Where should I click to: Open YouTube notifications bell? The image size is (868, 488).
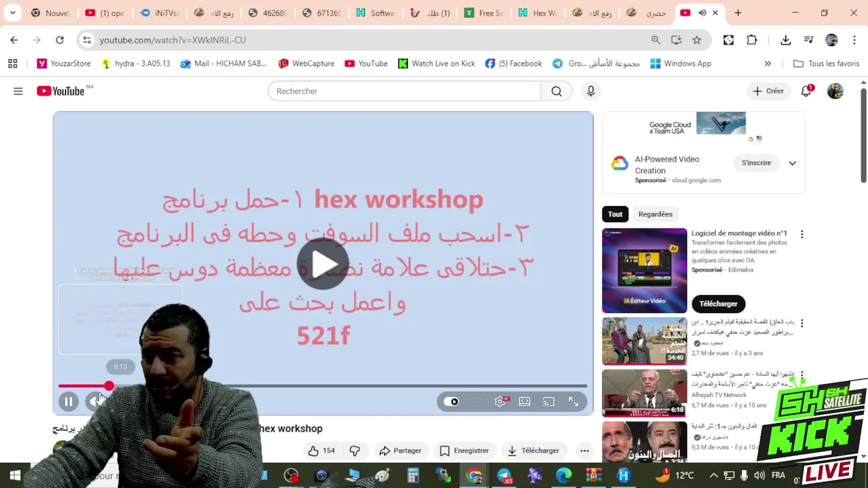(x=806, y=91)
